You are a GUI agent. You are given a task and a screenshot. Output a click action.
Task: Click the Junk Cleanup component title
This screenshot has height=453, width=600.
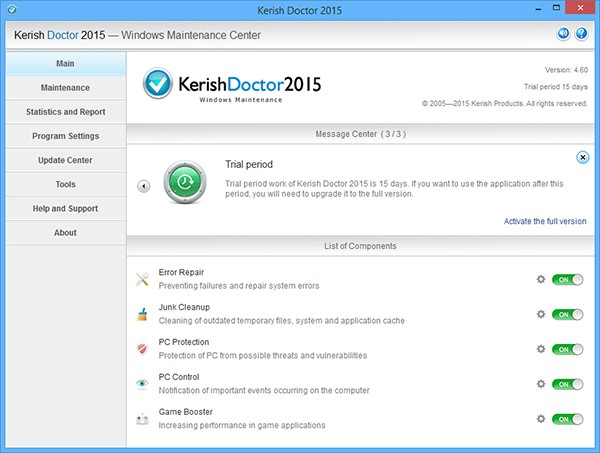184,307
